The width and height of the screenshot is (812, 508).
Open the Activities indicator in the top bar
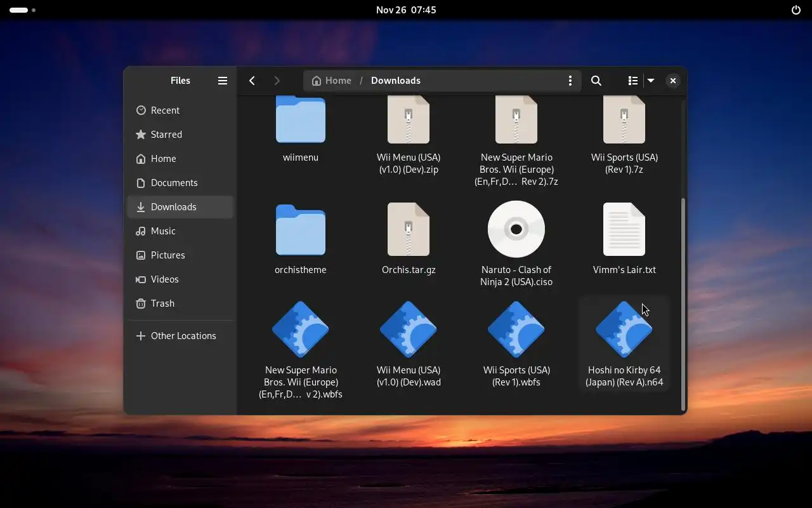coord(22,10)
